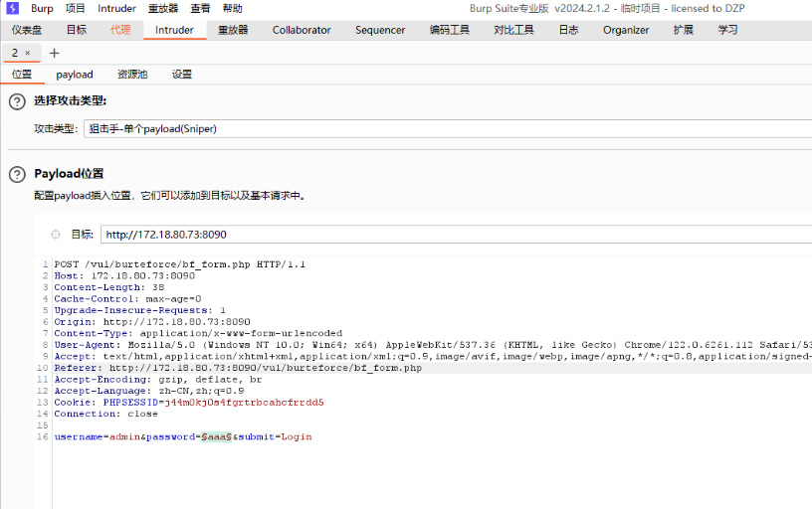Click the crosshair icon next to 目标
This screenshot has width=812, height=509.
[x=55, y=235]
